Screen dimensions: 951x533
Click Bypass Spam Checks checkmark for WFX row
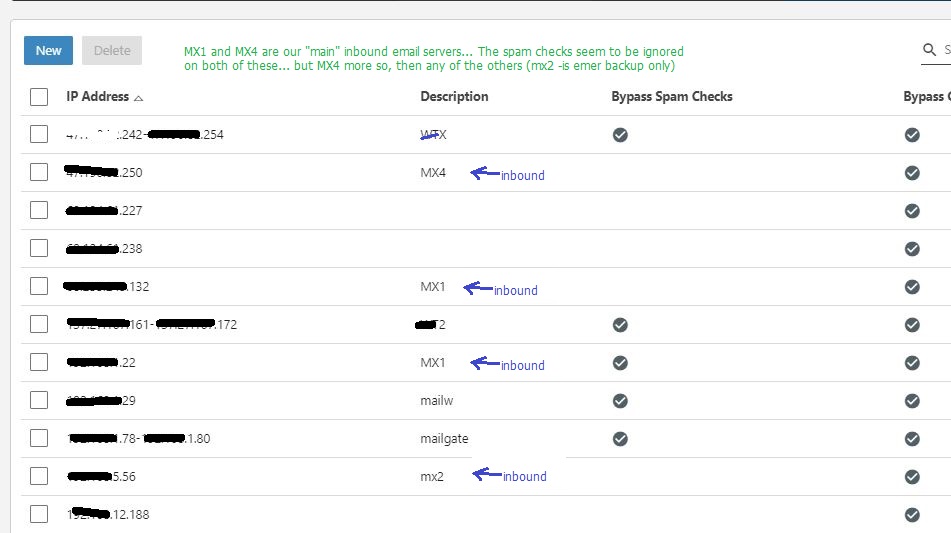(620, 134)
